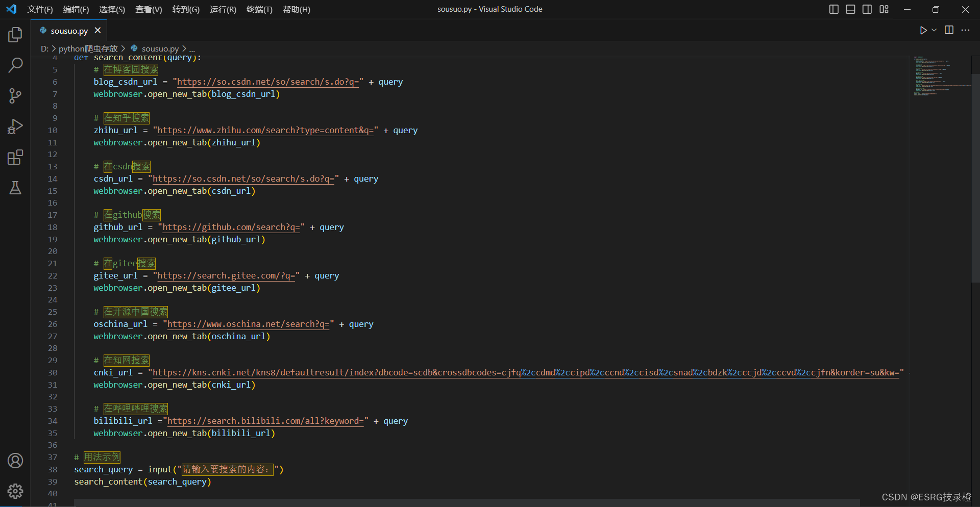Click python爬虫存放 folder breadcrumb
This screenshot has width=980, height=507.
(88, 48)
